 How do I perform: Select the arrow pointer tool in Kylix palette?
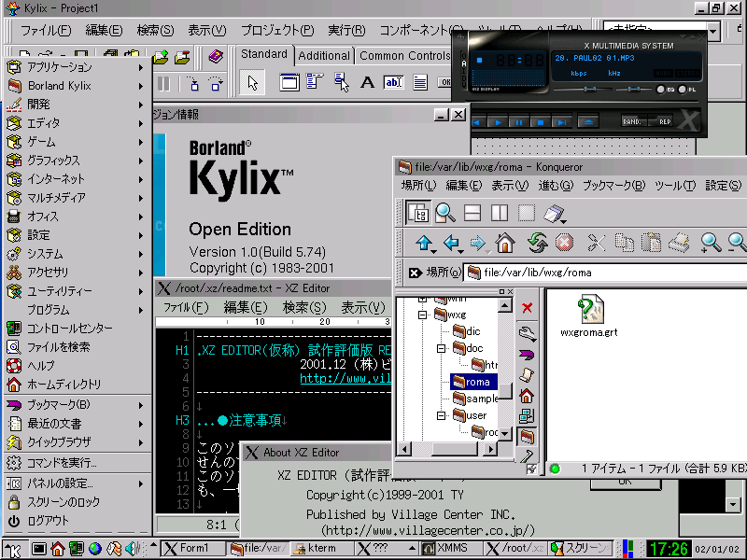coord(252,83)
